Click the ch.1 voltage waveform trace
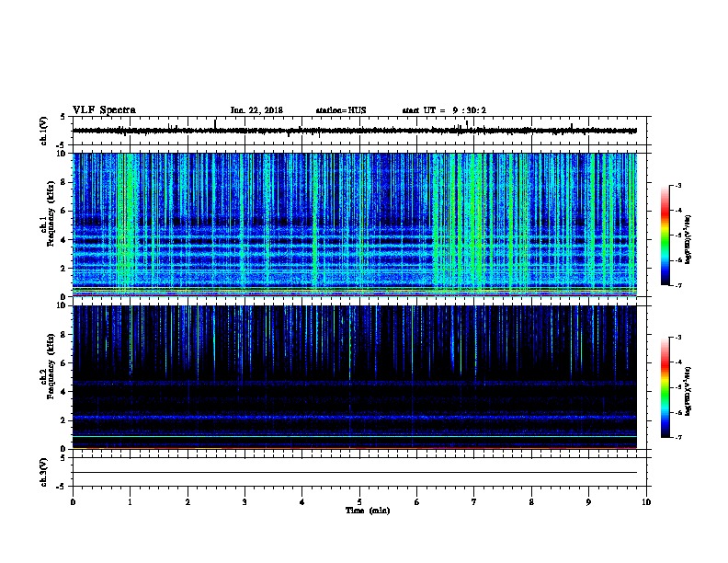 [x=355, y=131]
